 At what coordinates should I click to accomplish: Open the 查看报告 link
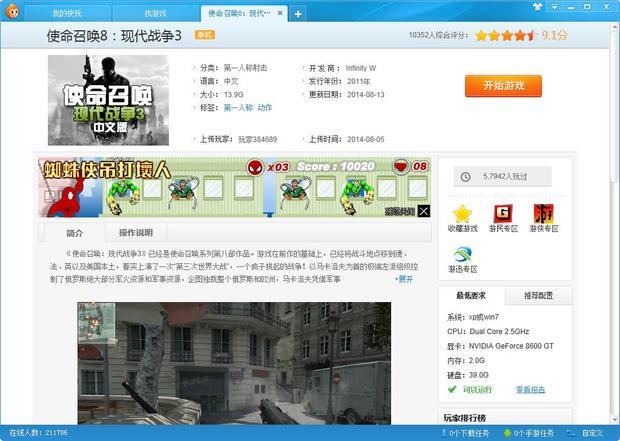(x=530, y=390)
